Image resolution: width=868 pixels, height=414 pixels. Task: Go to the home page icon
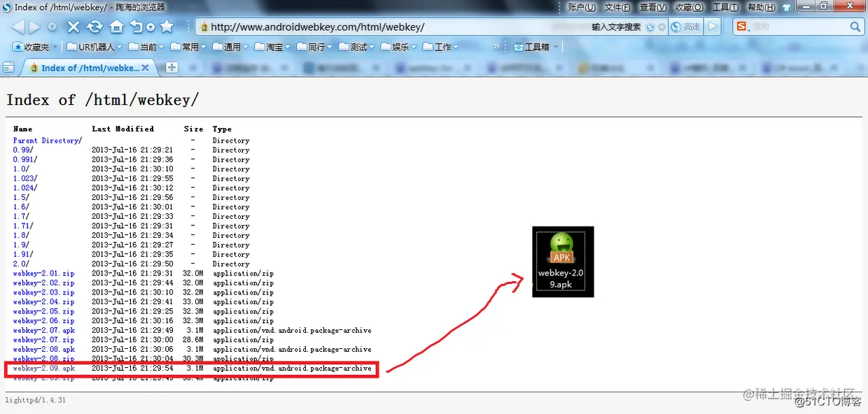(116, 27)
